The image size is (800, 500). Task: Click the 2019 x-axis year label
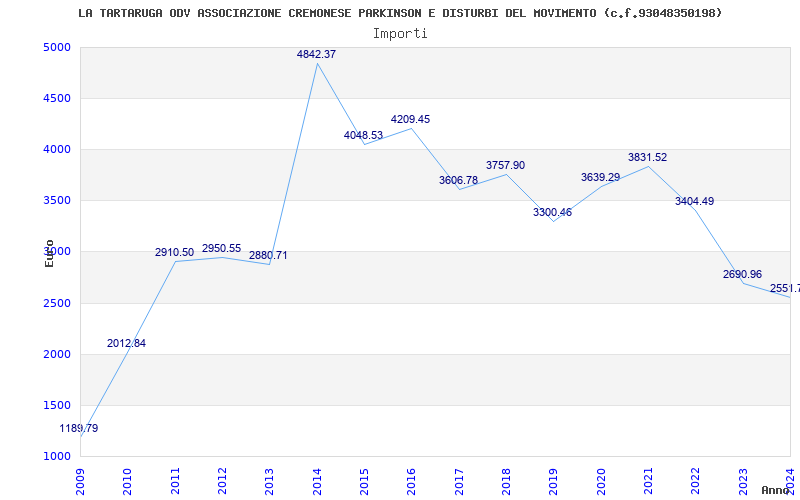(x=554, y=481)
